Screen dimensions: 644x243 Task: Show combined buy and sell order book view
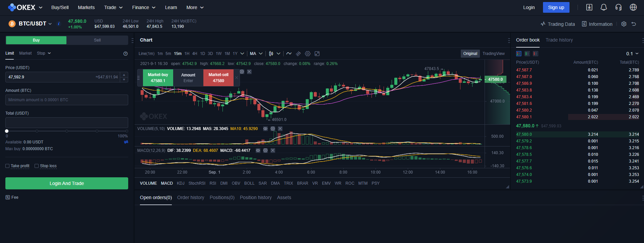click(519, 54)
